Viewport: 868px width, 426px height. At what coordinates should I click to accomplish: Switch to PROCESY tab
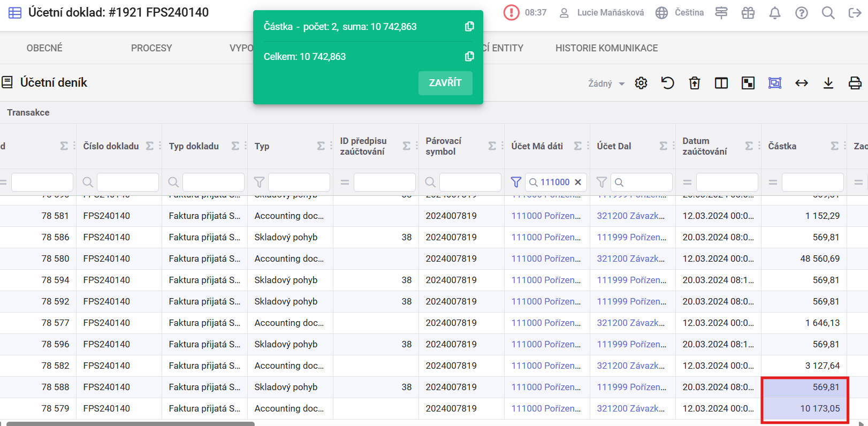151,48
